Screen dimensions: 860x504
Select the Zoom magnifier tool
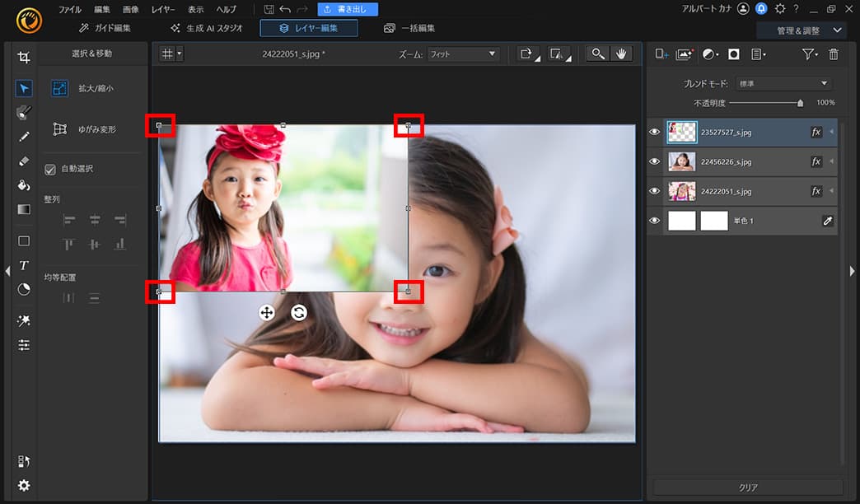pyautogui.click(x=599, y=55)
